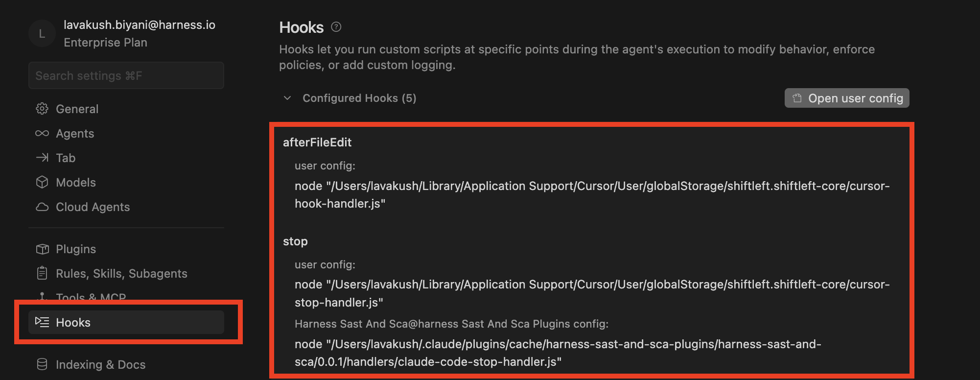Expand the afterFileEdit hook details
The height and width of the screenshot is (380, 980).
317,142
